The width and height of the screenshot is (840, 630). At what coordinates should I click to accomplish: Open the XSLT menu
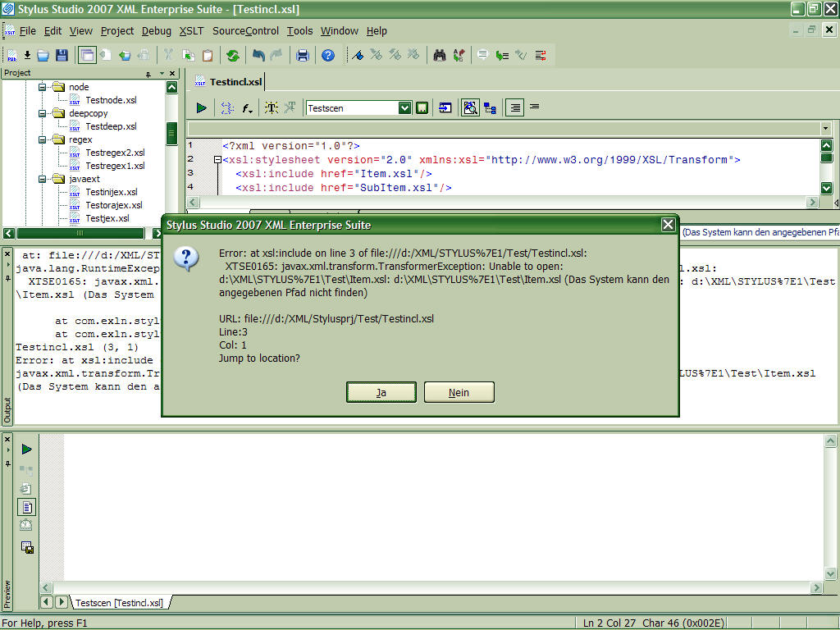click(x=191, y=31)
